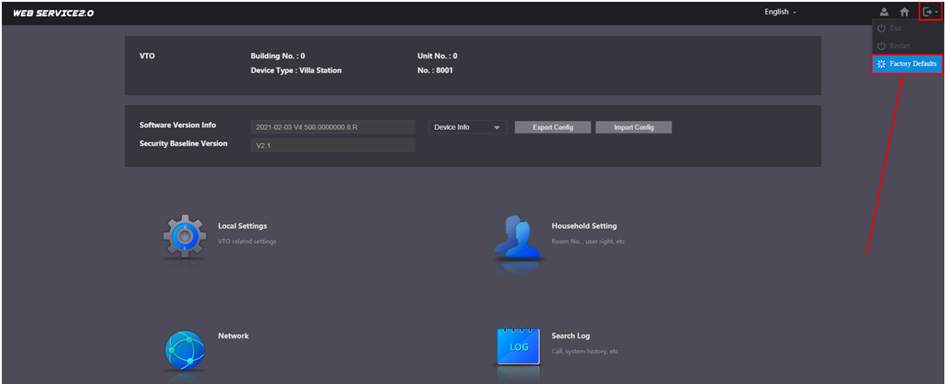This screenshot has width=945, height=384.
Task: Open Search Log notepad icon
Action: 518,347
